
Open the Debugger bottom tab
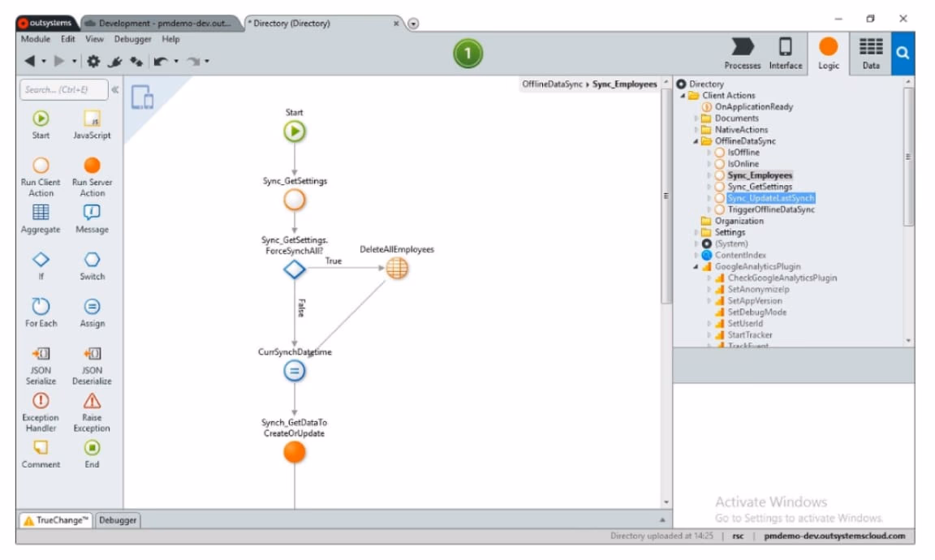118,520
